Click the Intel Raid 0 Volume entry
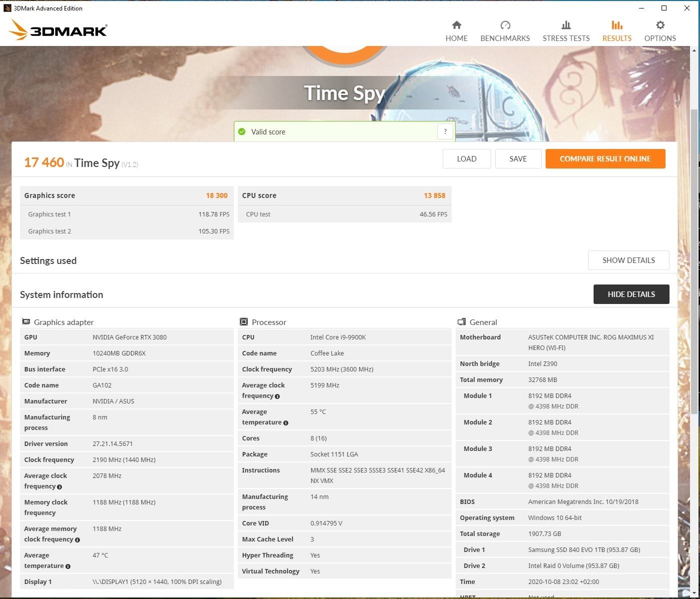The image size is (700, 599). pos(574,565)
